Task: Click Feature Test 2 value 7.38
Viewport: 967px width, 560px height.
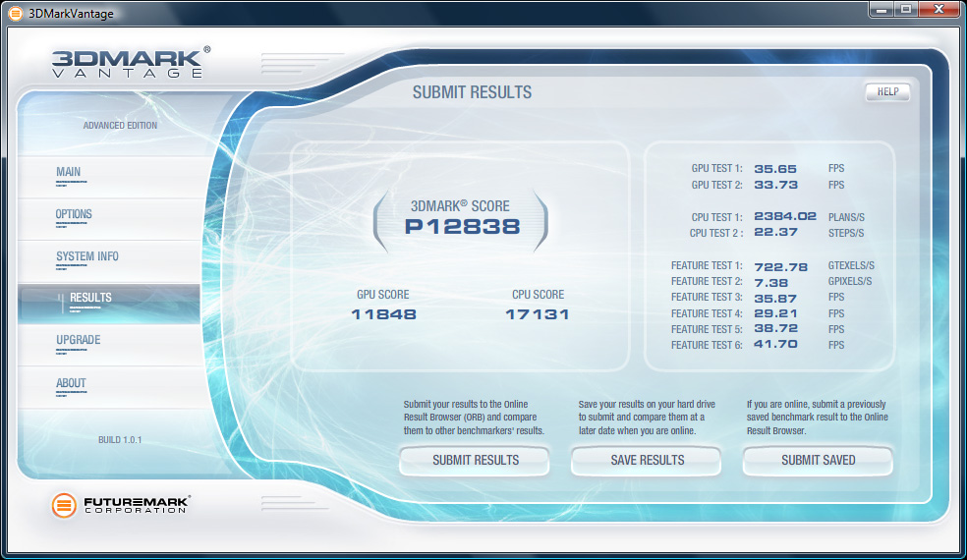Action: coord(770,283)
